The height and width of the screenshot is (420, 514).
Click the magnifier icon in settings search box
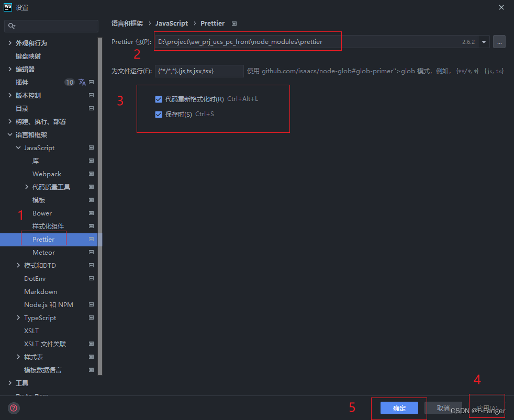pyautogui.click(x=11, y=26)
